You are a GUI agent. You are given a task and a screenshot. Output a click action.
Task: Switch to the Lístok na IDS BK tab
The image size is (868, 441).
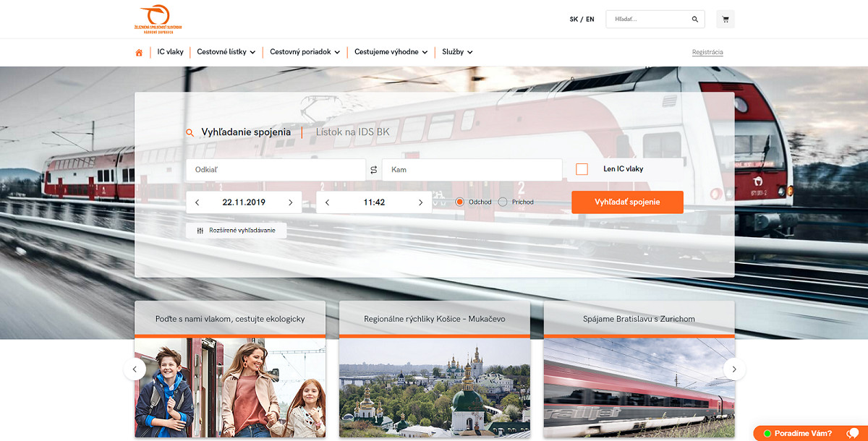click(352, 132)
